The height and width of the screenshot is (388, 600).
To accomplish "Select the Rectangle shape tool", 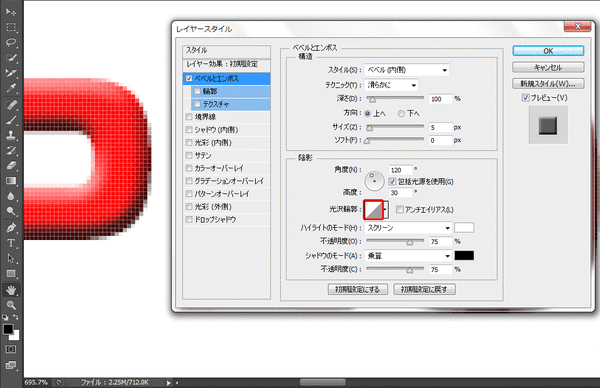I will (11, 274).
